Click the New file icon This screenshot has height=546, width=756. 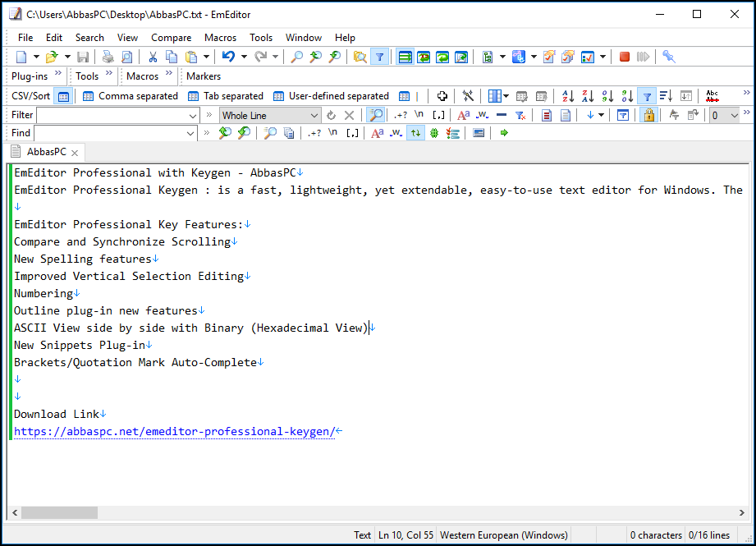tap(21, 57)
